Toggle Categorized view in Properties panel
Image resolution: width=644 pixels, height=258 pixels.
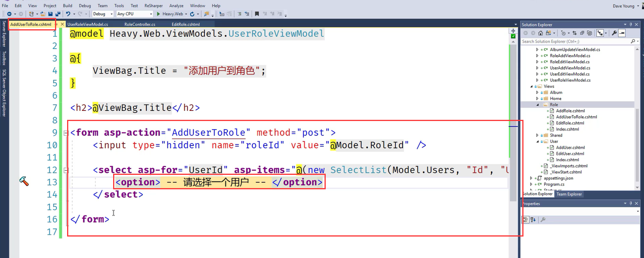pyautogui.click(x=525, y=220)
